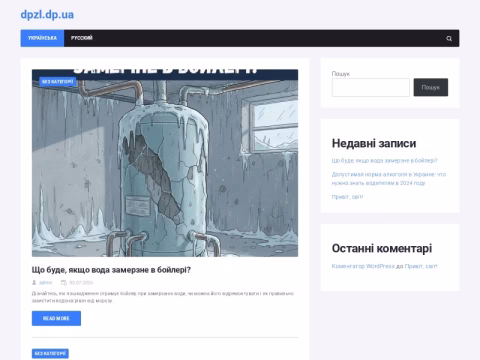Open recent post Привіт, світ!

347,197
